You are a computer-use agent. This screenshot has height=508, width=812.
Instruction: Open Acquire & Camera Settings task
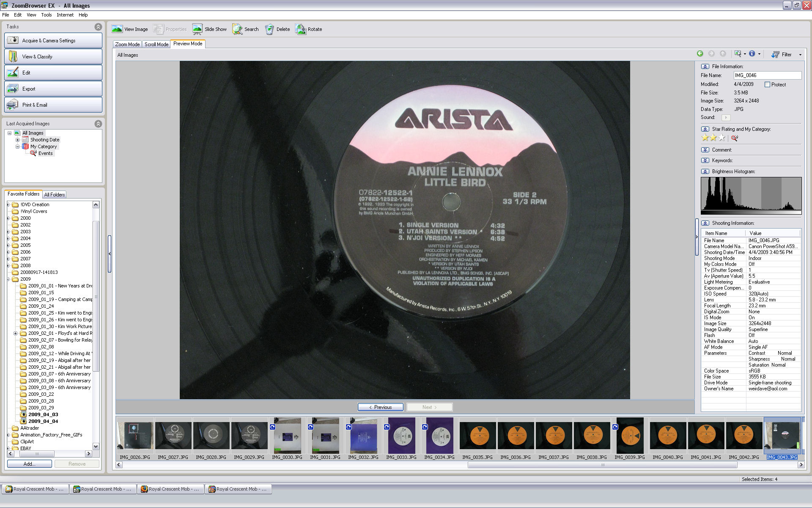[53, 41]
